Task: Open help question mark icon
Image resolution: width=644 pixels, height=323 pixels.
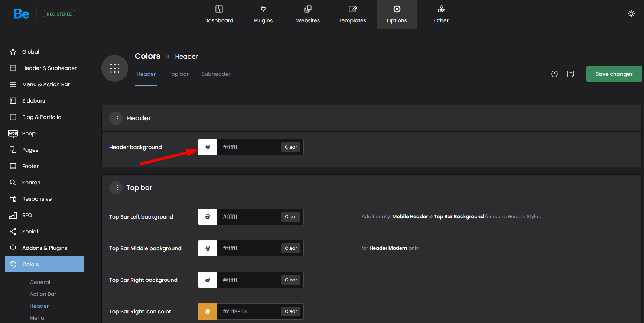Action: (554, 74)
